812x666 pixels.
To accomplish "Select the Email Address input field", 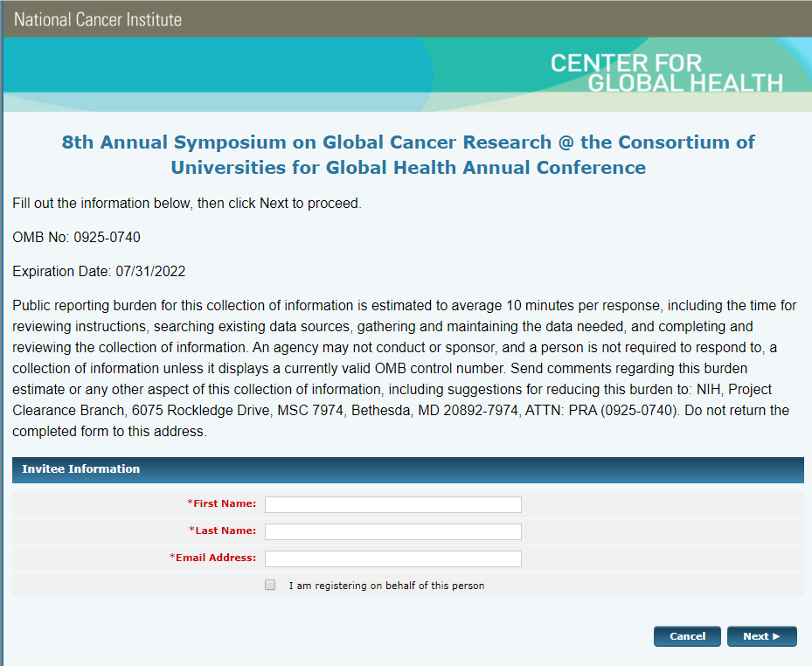I will click(x=392, y=558).
